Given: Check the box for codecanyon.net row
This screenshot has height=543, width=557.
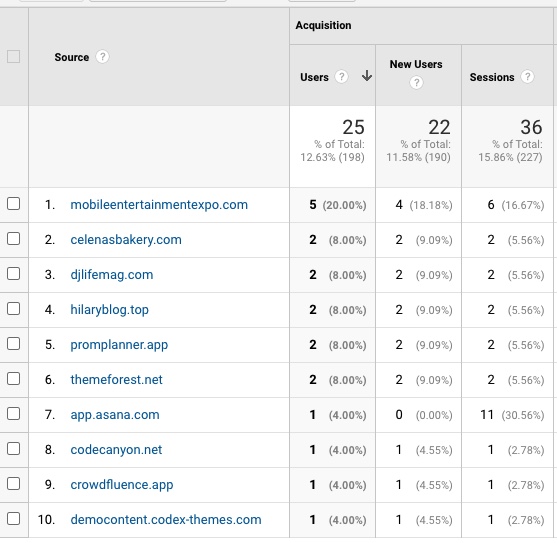Looking at the screenshot, I should (13, 449).
